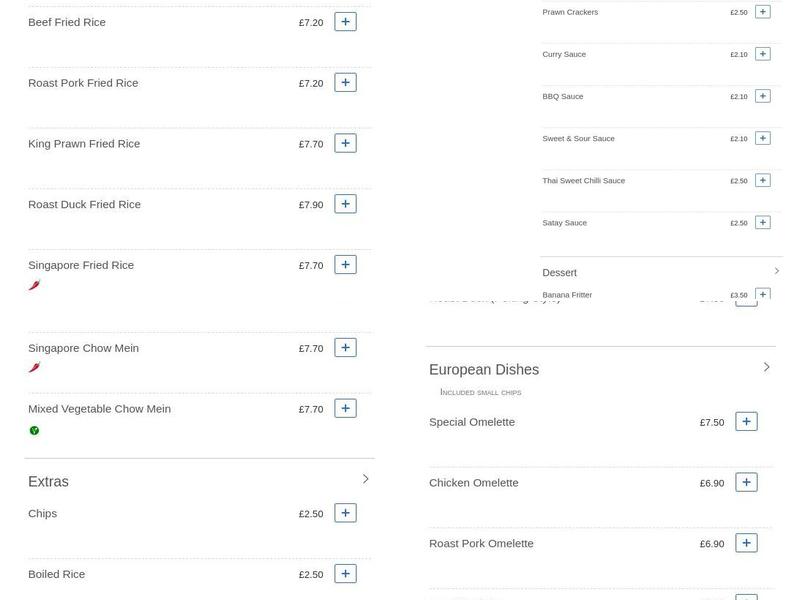Image resolution: width=800 pixels, height=600 pixels.
Task: Add Special Omelette to basket
Action: click(x=746, y=422)
